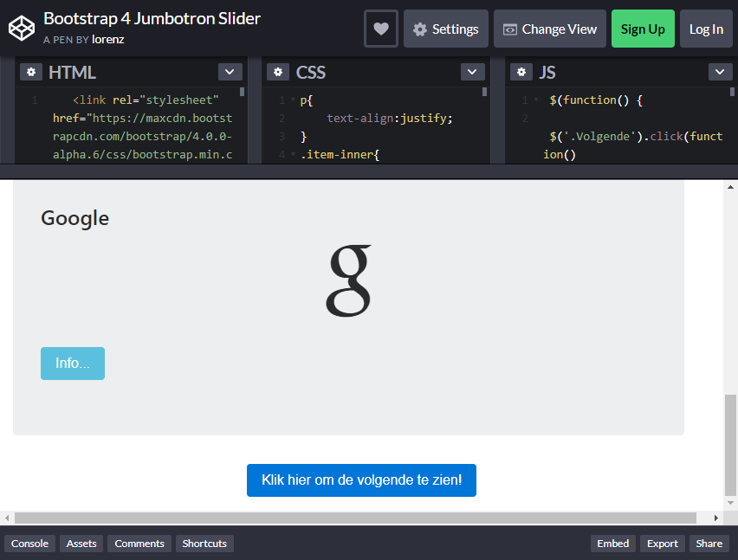The image size is (738, 560).
Task: Click the preview scroll down arrow
Action: pos(730,503)
